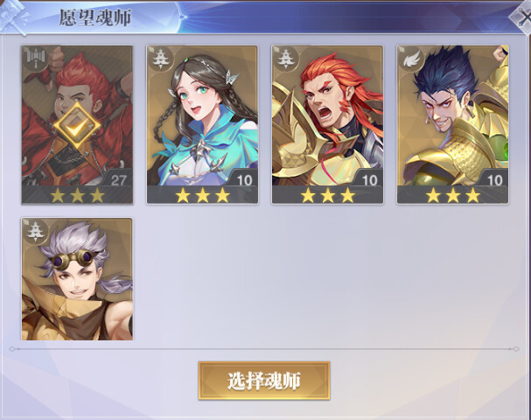Viewport: 531px width, 420px height.
Task: Click the hammer emblem beside the 愿望魂师 title
Action: point(14,17)
